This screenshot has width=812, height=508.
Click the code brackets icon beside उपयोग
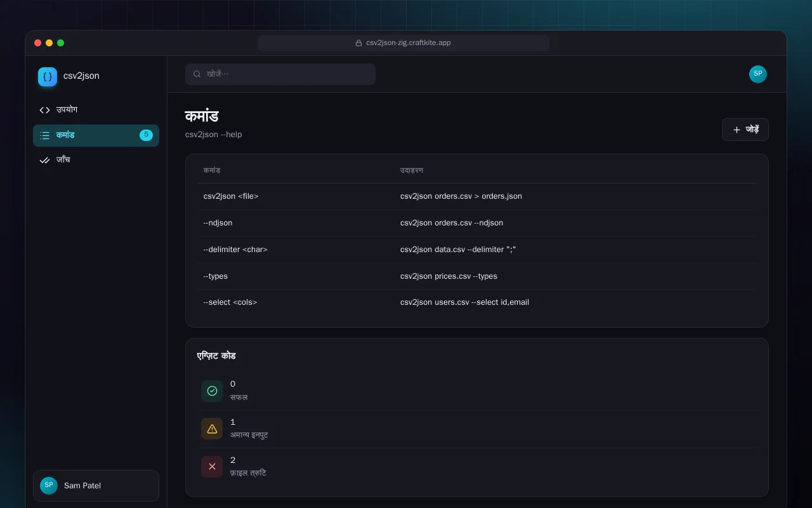[x=44, y=110]
